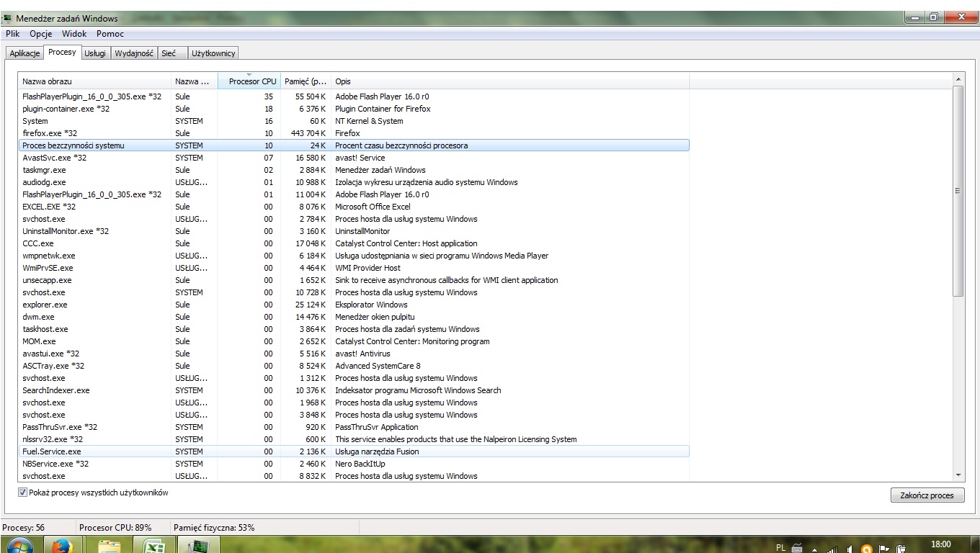Click the process list scrollbar thumb
This screenshot has height=553, width=980.
[x=958, y=191]
